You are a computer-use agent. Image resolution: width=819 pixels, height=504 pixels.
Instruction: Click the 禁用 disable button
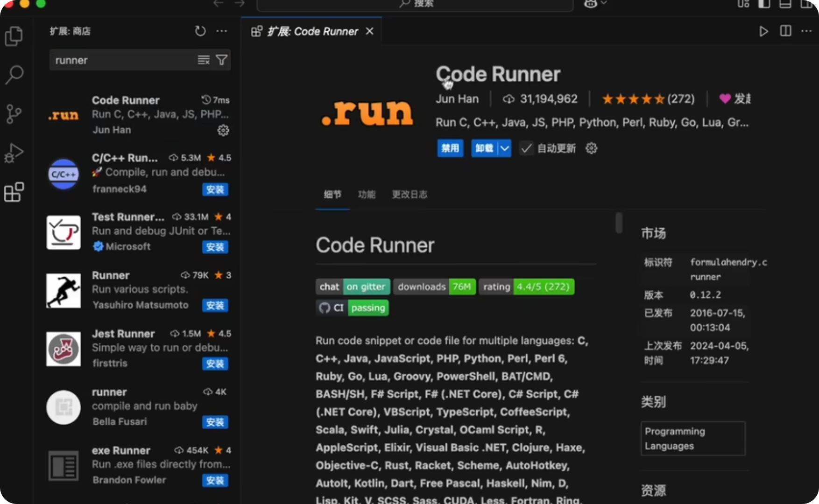[450, 148]
